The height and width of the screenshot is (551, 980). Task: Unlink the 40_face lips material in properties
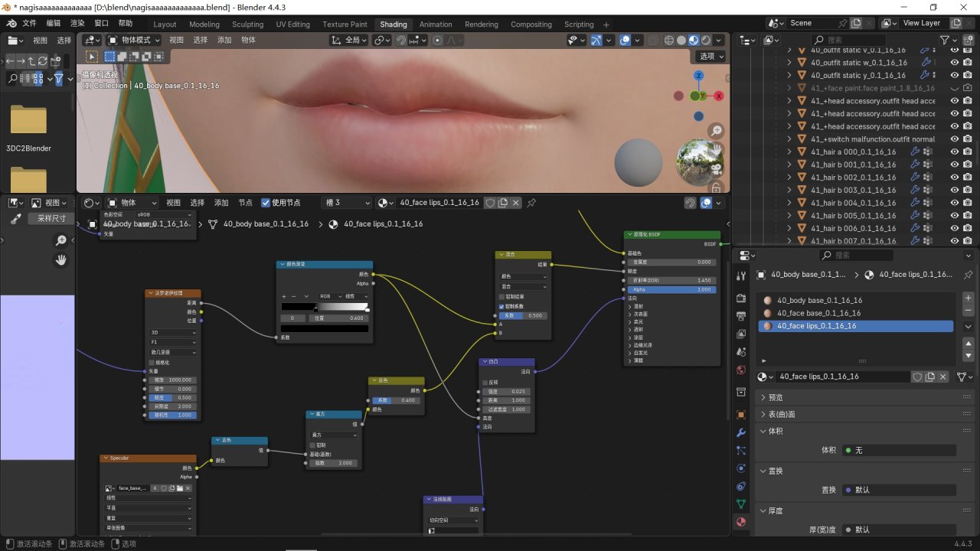[x=943, y=377]
